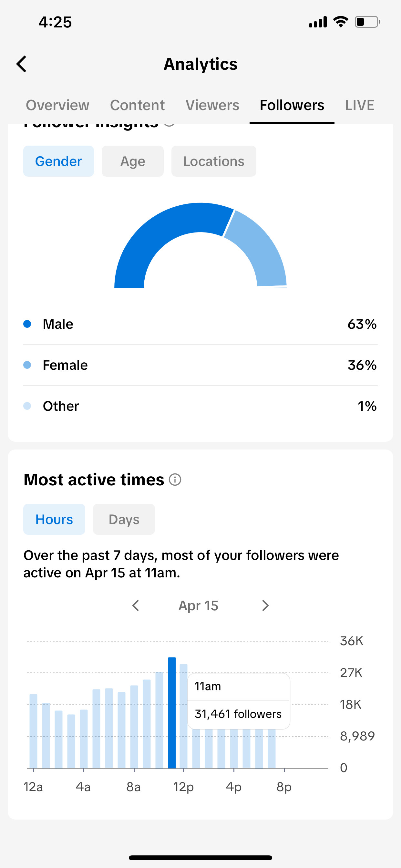This screenshot has height=868, width=401.
Task: Go to next day chevron
Action: tap(265, 605)
